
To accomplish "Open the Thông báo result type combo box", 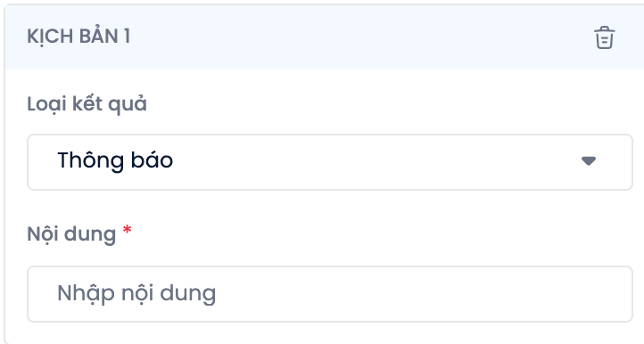I will (x=330, y=162).
